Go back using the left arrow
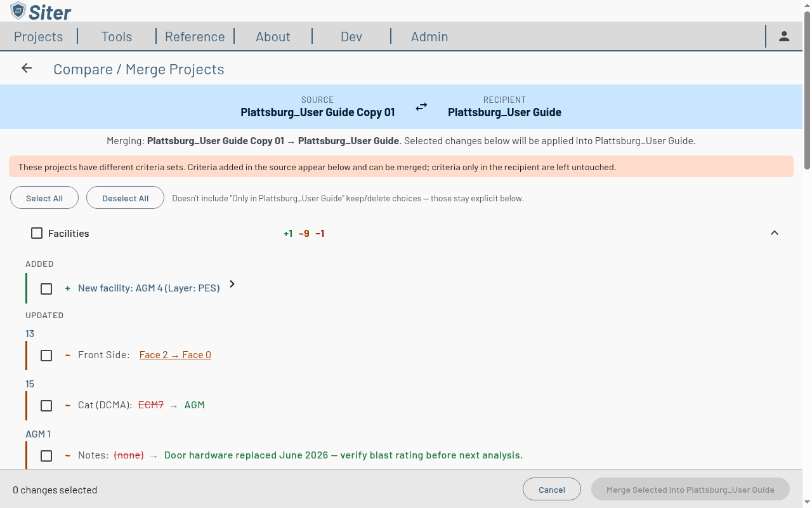 point(27,68)
